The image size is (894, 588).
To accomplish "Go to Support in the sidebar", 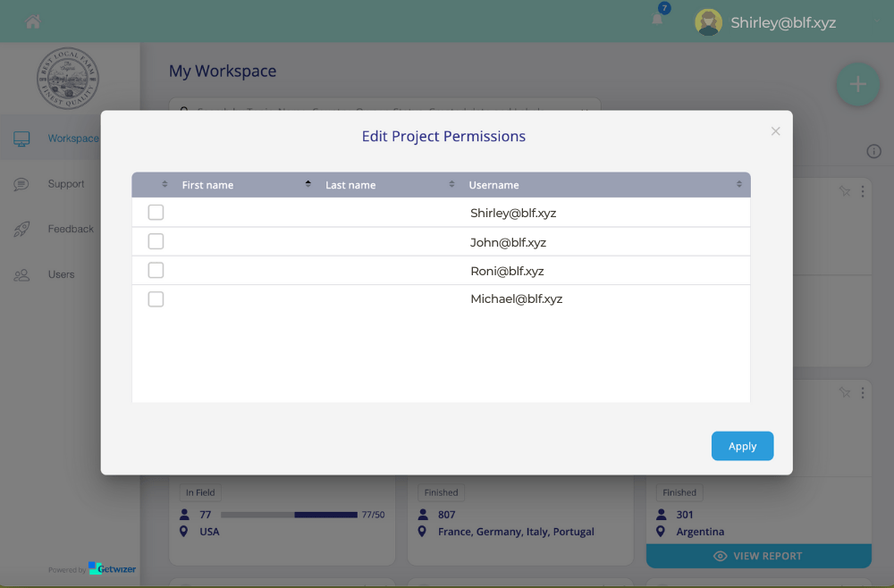I will point(66,184).
